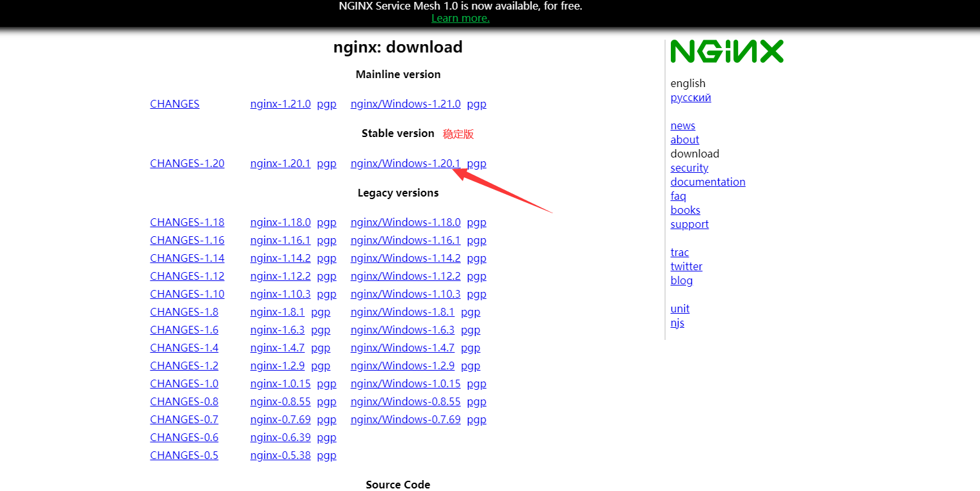Open CHANGES-0.8 link
The image size is (980, 491).
coord(184,401)
